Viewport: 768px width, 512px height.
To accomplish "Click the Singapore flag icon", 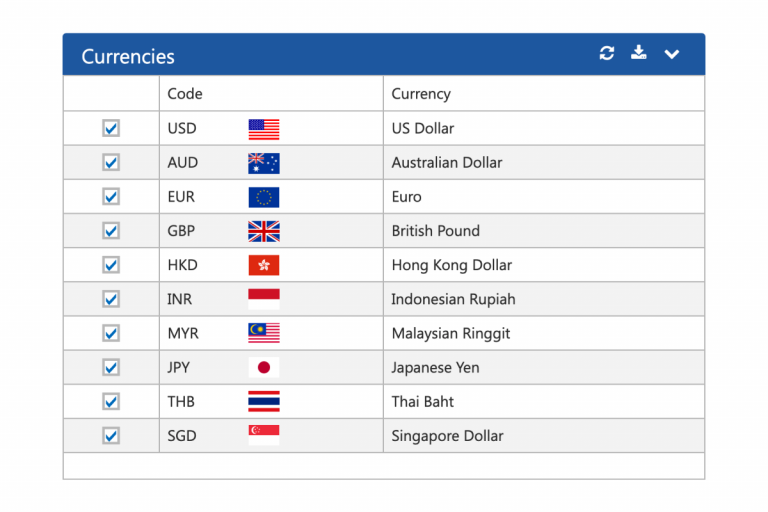I will pyautogui.click(x=264, y=435).
